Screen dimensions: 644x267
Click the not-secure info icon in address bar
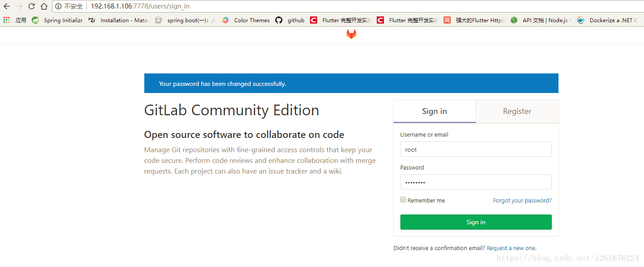pos(58,6)
